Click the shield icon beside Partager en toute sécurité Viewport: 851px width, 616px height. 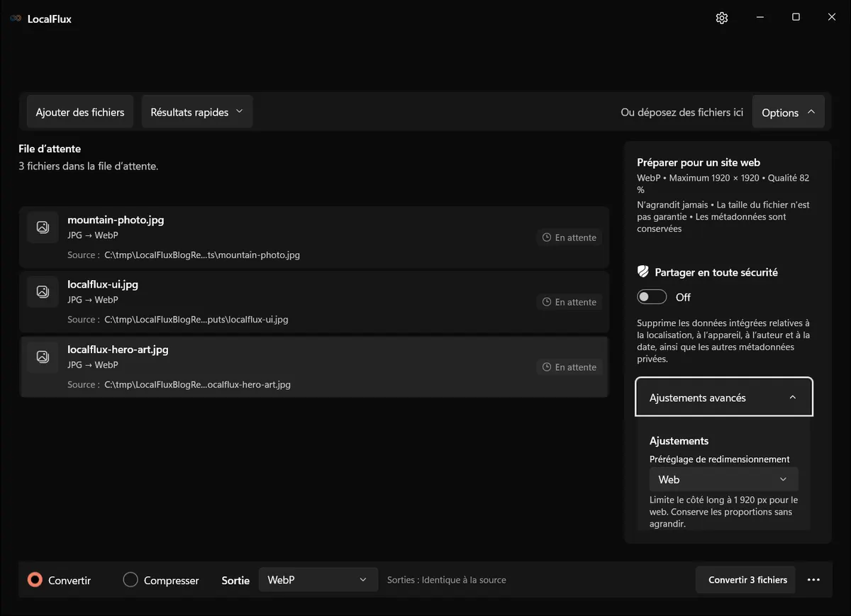point(643,271)
